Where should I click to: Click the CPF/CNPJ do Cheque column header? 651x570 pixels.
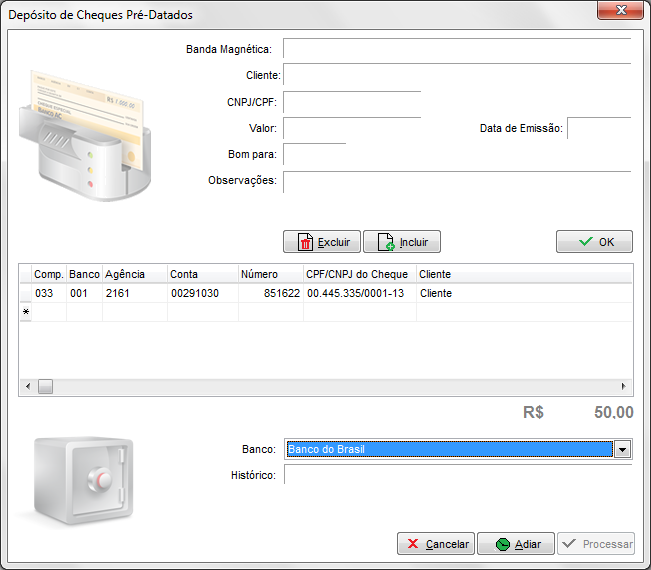coord(358,274)
